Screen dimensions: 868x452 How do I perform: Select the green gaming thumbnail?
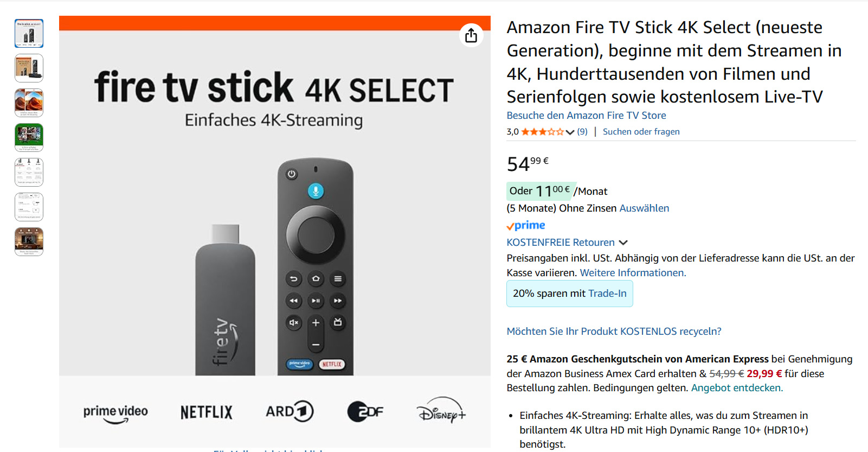pos(29,137)
